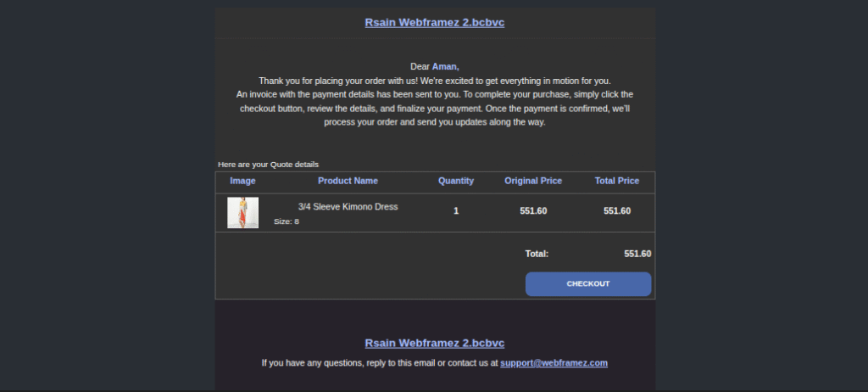Click the Thank you for placing your order line
Image resolution: width=868 pixels, height=392 pixels.
[x=435, y=81]
